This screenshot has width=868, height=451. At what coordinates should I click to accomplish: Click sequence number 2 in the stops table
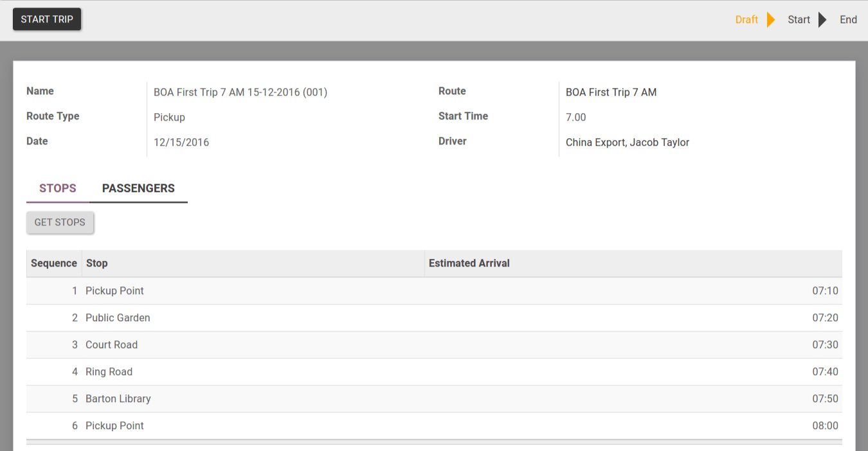tap(75, 318)
